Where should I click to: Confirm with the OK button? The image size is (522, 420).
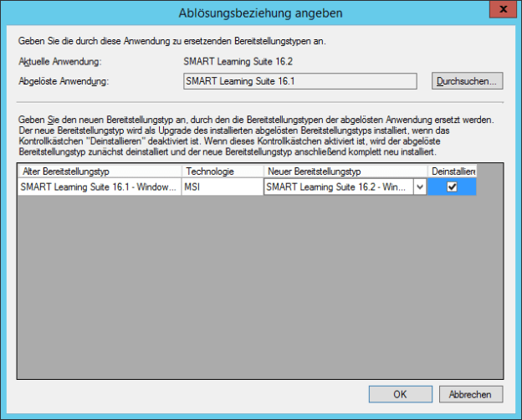tap(400, 394)
